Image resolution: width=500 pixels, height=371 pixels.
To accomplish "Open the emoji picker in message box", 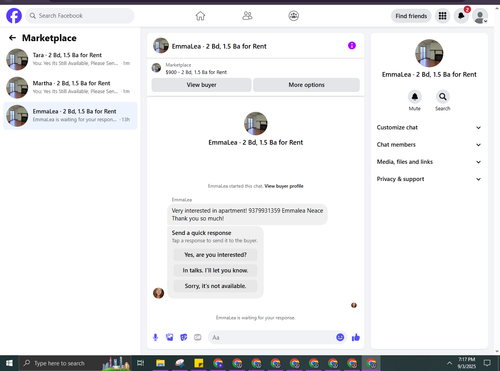I will coord(340,337).
